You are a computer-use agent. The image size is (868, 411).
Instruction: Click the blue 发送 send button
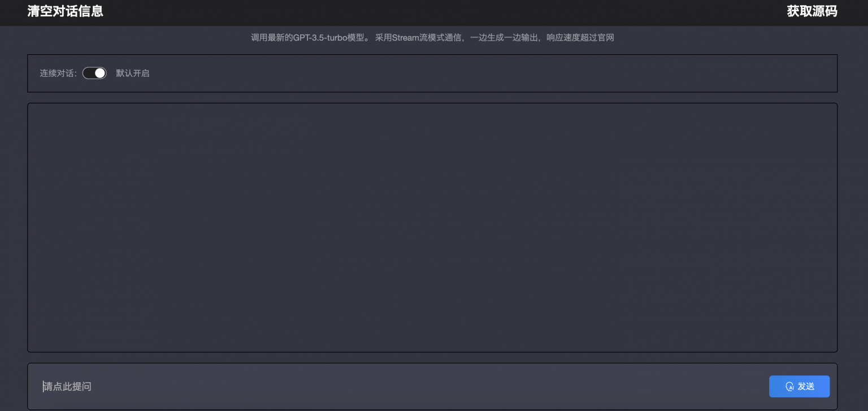(799, 387)
